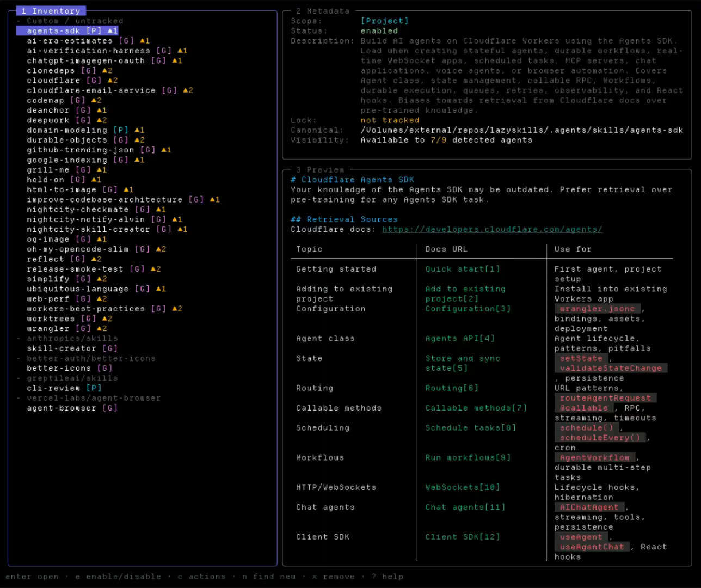Open Schedule tasks[8] link
The width and height of the screenshot is (701, 588).
471,428
